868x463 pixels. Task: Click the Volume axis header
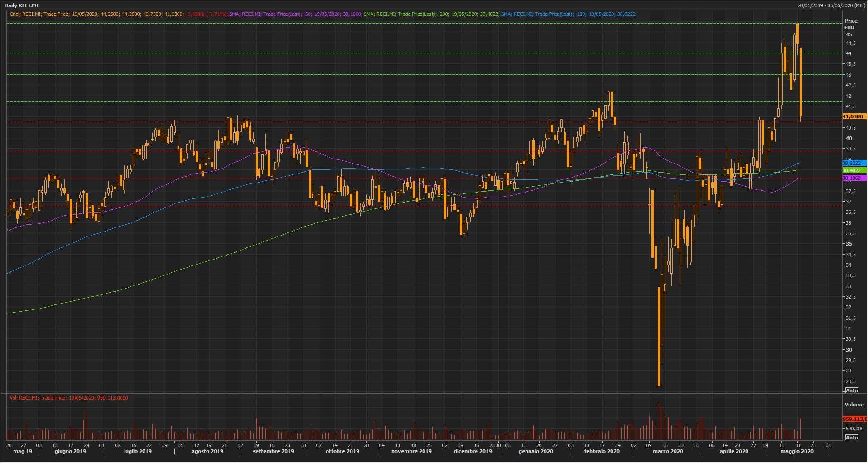tap(854, 405)
